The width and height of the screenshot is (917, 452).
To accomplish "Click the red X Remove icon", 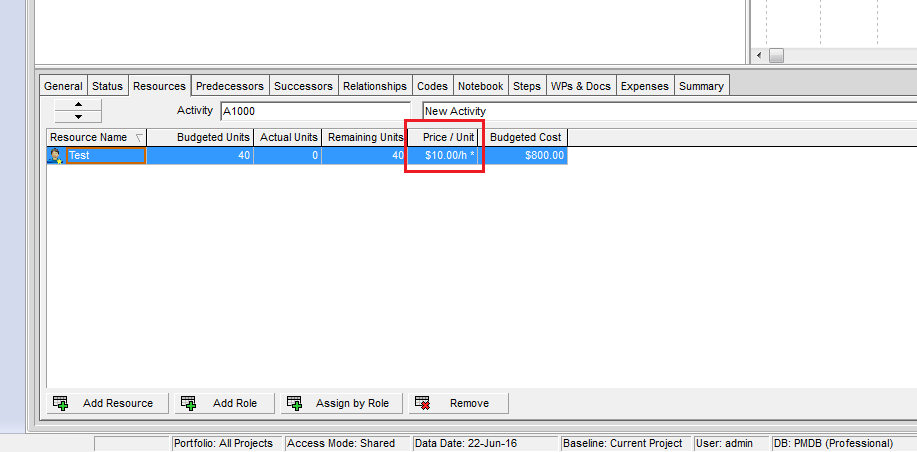I will (x=422, y=403).
